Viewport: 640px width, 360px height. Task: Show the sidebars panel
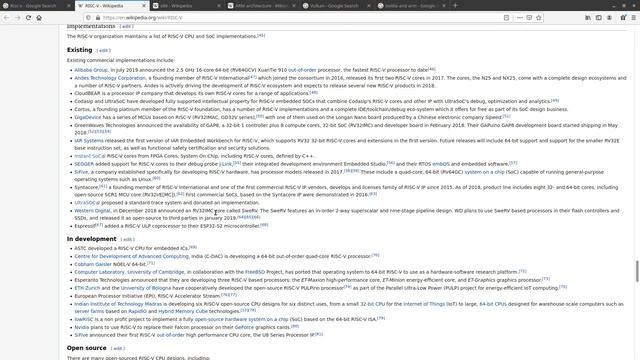(598, 18)
